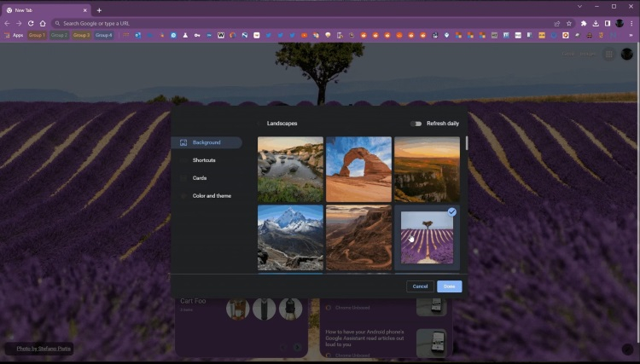Open the Cards settings section

pos(199,178)
